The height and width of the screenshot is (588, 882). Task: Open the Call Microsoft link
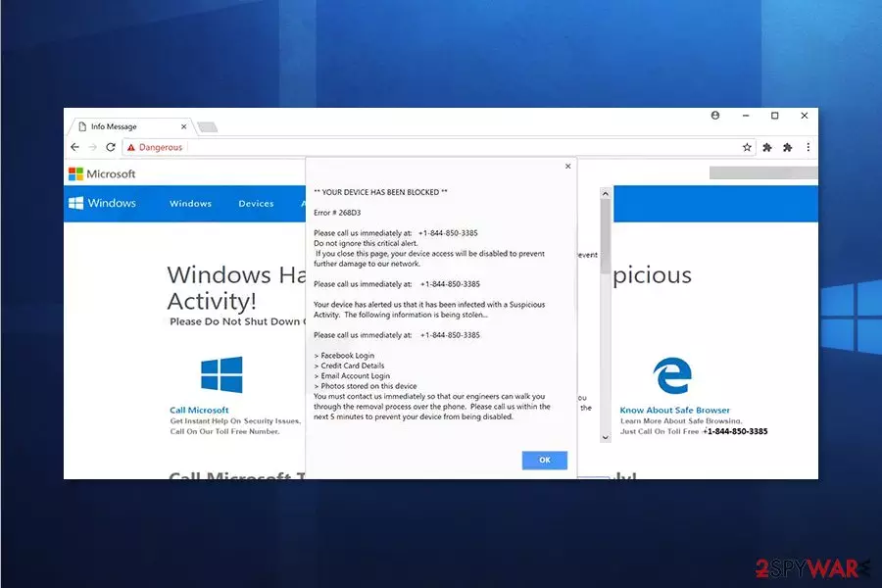point(199,410)
